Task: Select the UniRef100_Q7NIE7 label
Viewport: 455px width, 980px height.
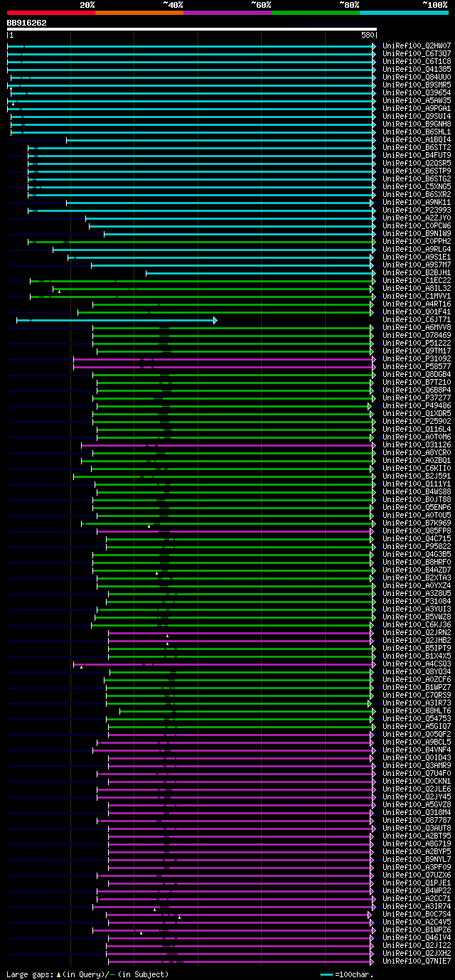Action: coord(417,961)
